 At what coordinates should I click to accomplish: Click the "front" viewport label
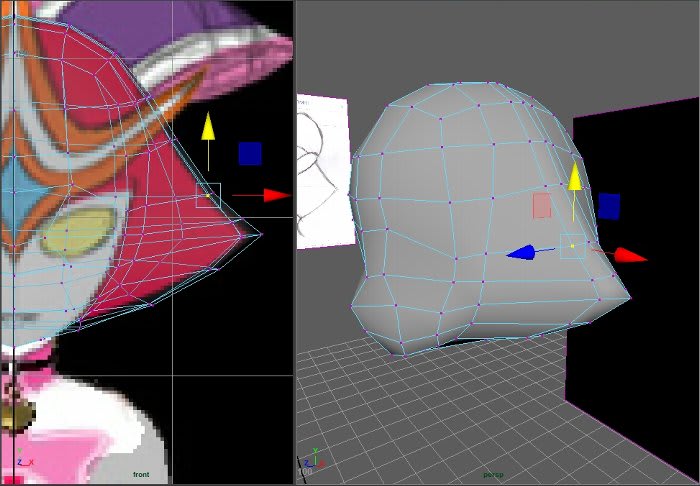(141, 474)
